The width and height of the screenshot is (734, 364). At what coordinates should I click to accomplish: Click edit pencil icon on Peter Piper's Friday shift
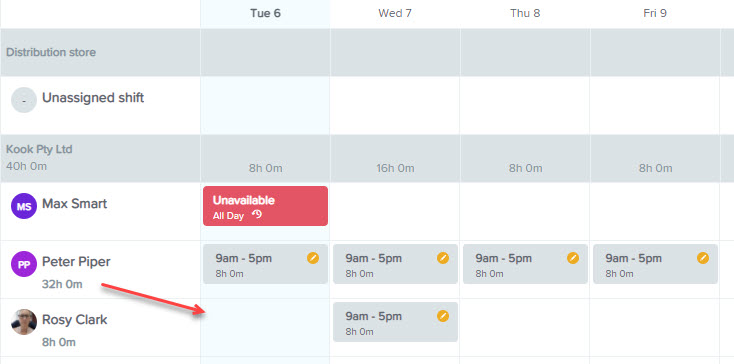pos(703,258)
